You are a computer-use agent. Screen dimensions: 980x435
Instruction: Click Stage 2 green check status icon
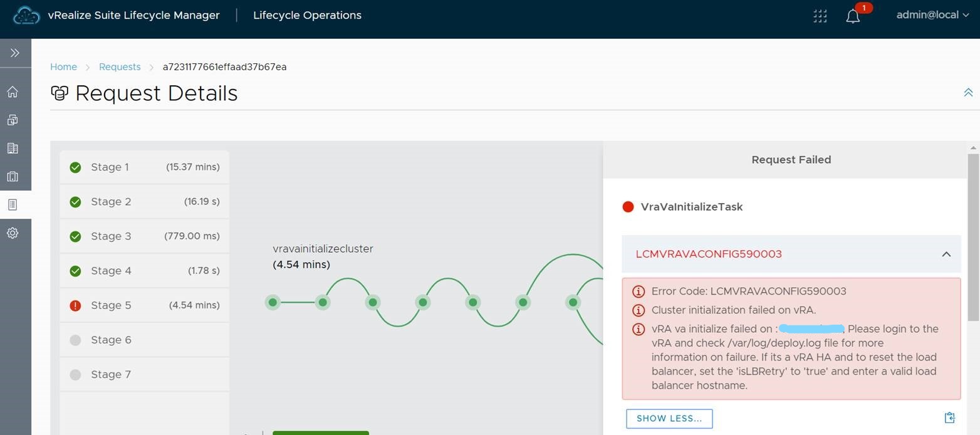[75, 202]
